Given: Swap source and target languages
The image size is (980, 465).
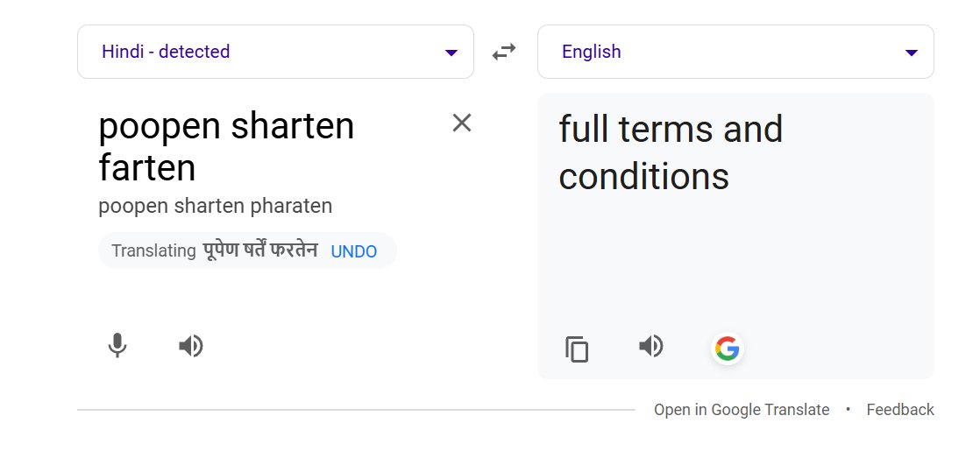Looking at the screenshot, I should tap(504, 52).
